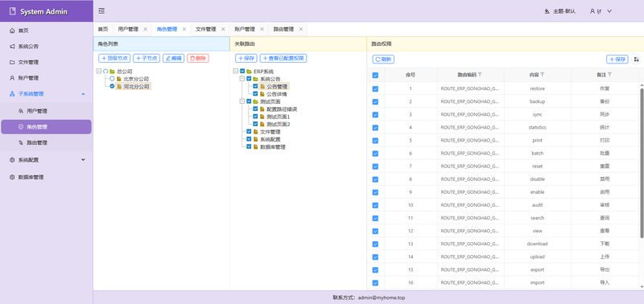Open the 角色管理 sidebar item

pyautogui.click(x=46, y=127)
